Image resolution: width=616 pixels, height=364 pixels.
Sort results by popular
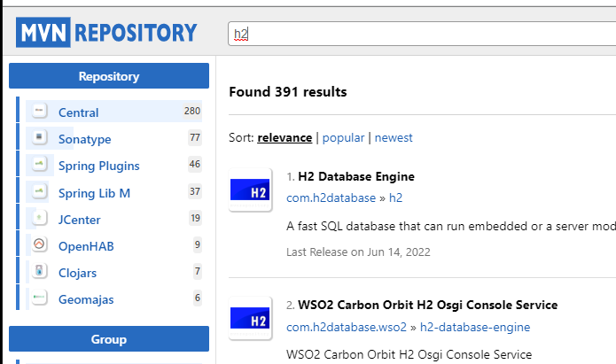(343, 138)
